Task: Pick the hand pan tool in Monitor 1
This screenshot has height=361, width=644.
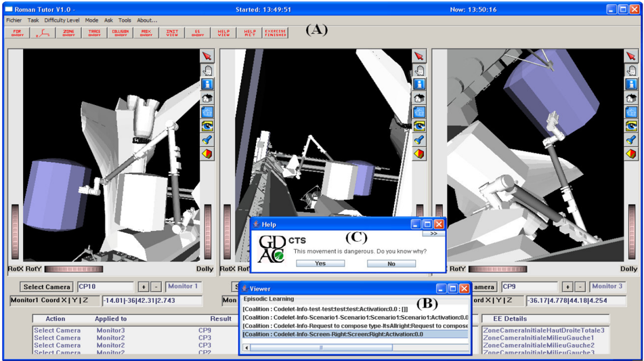Action: pos(207,70)
